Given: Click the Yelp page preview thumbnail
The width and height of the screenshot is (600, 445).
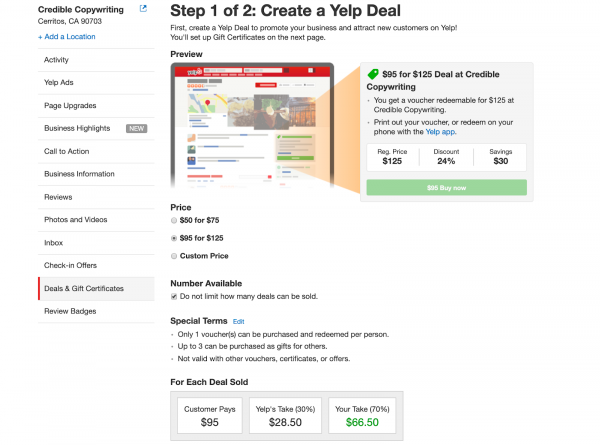Looking at the screenshot, I should [252, 126].
